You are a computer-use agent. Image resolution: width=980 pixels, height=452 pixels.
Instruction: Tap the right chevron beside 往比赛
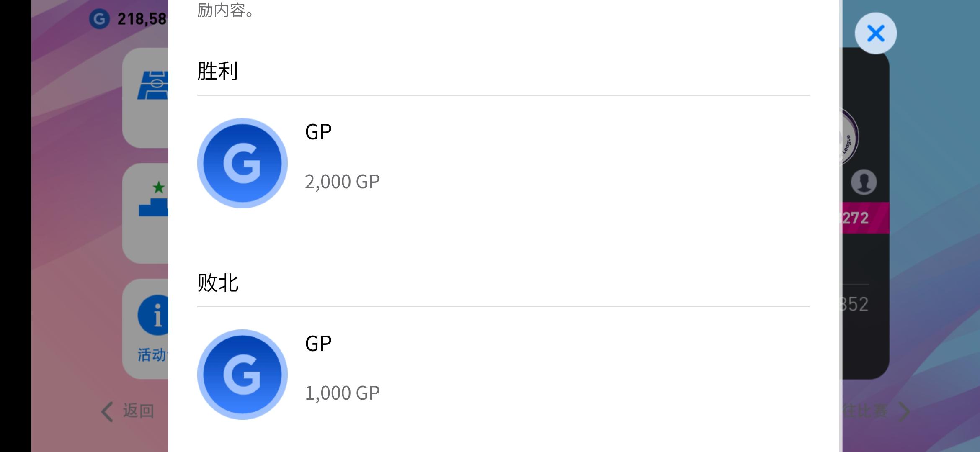(905, 411)
